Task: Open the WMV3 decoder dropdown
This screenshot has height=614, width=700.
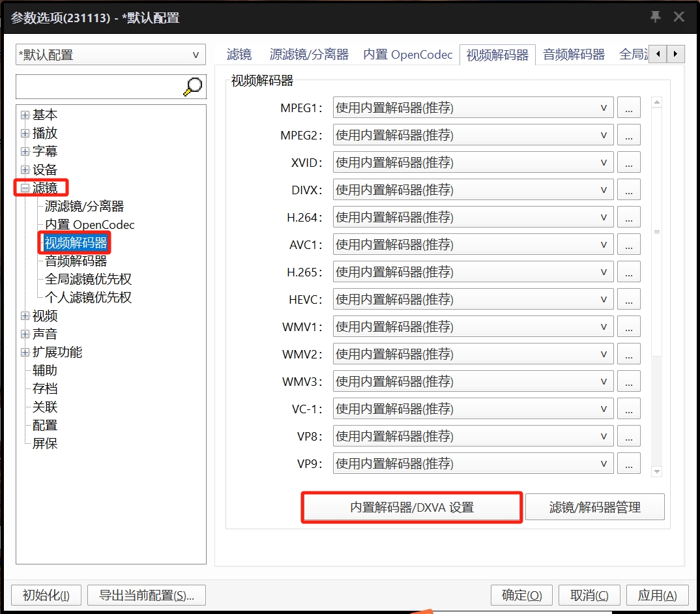Action: tap(473, 381)
